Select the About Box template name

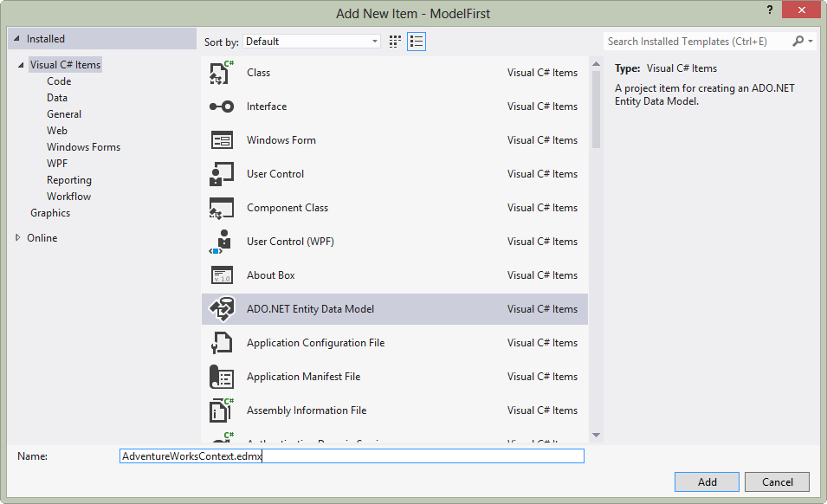click(x=270, y=275)
